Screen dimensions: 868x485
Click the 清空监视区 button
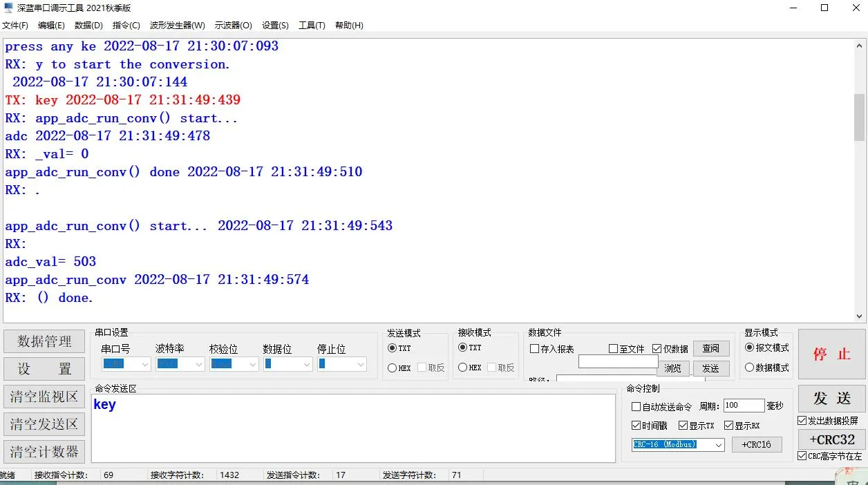(x=44, y=397)
